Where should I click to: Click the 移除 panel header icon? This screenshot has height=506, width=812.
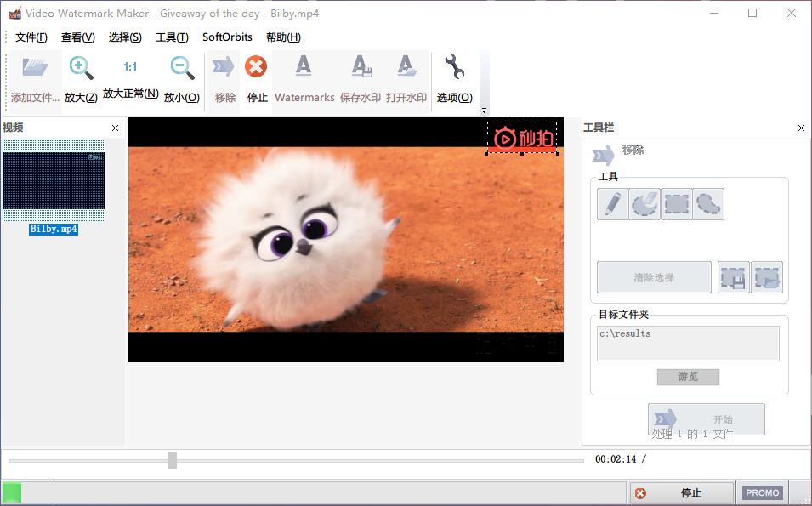[603, 154]
